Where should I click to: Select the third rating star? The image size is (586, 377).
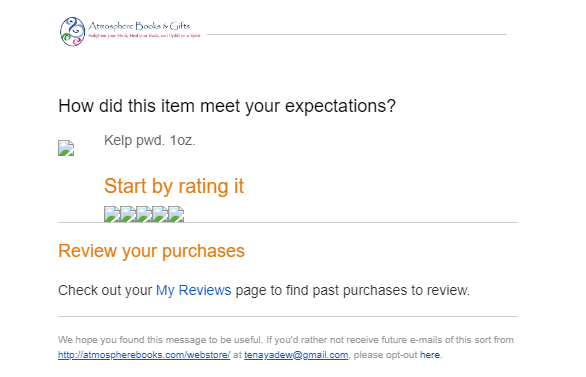coord(144,214)
